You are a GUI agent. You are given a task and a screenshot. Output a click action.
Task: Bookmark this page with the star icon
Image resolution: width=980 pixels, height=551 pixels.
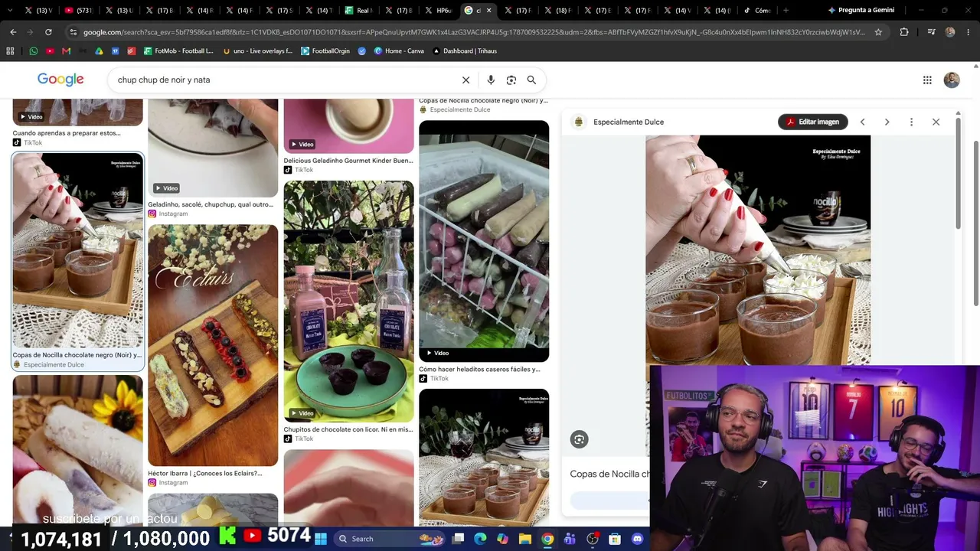point(878,32)
